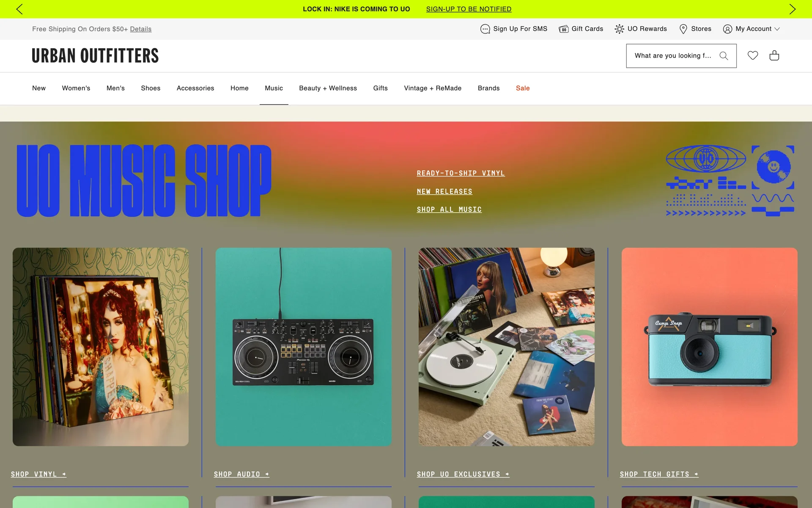Open the Shop Tech Gifts link

[x=659, y=474]
